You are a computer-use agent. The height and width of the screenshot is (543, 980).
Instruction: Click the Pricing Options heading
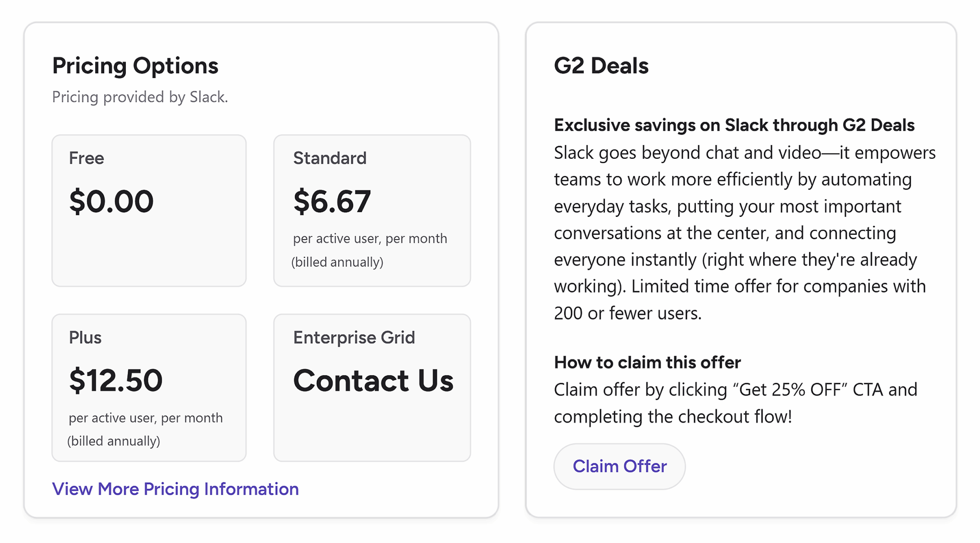click(135, 66)
